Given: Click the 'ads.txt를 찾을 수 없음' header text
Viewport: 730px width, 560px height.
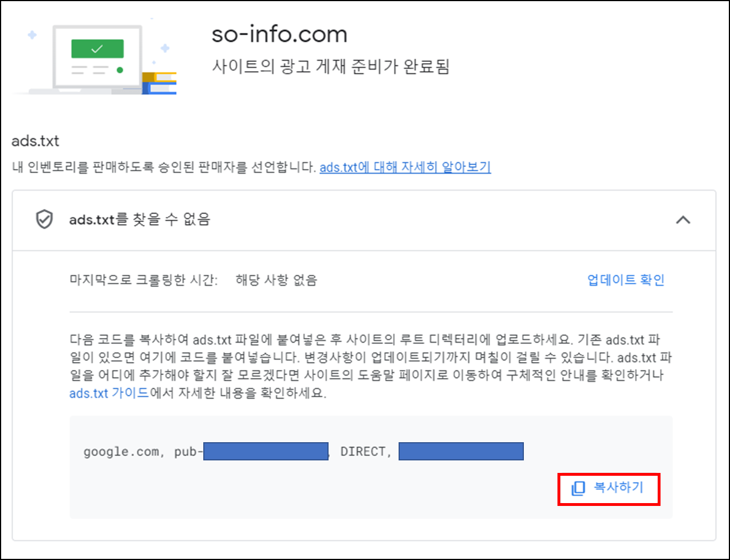Looking at the screenshot, I should tap(140, 219).
